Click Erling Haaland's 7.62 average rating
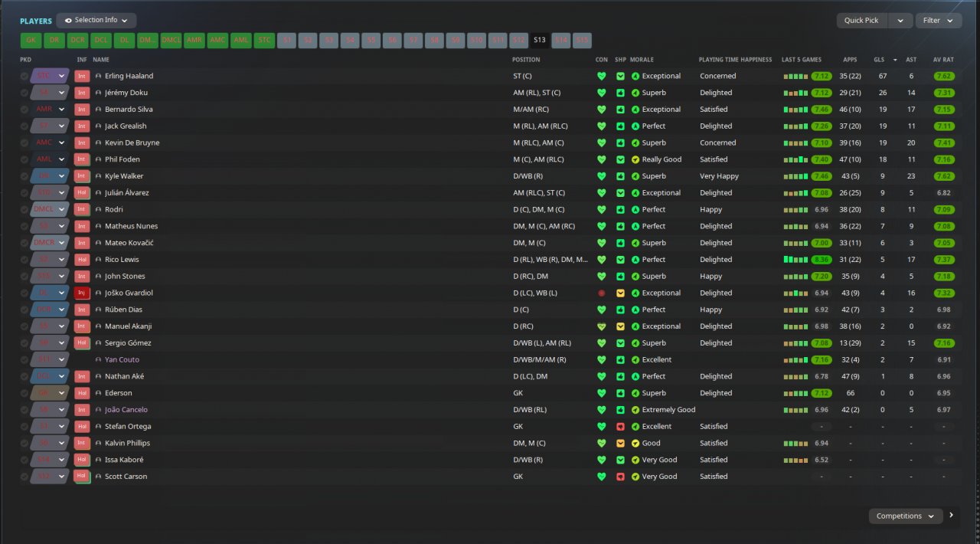980x544 pixels. pos(943,76)
